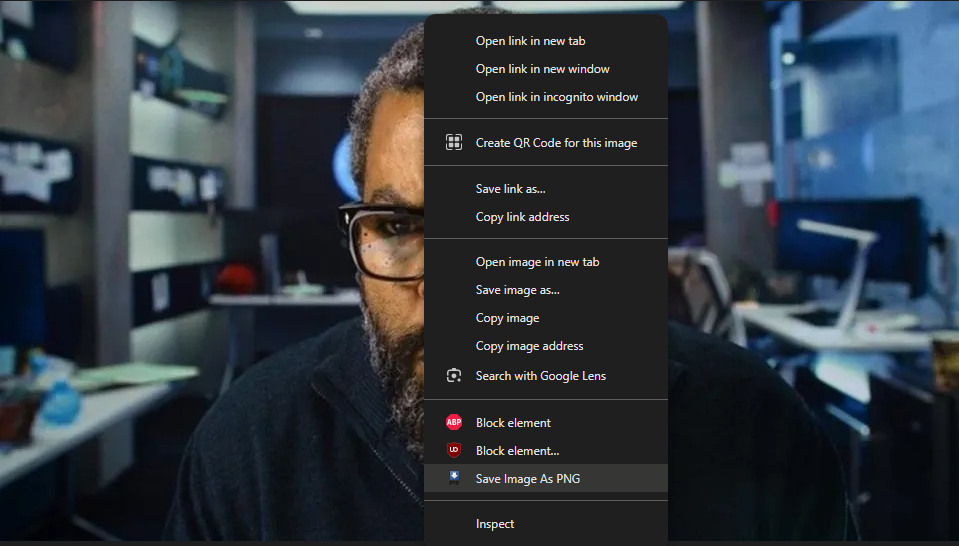Choose Save image as...
Viewport: 959px width, 546px height.
pyautogui.click(x=546, y=290)
